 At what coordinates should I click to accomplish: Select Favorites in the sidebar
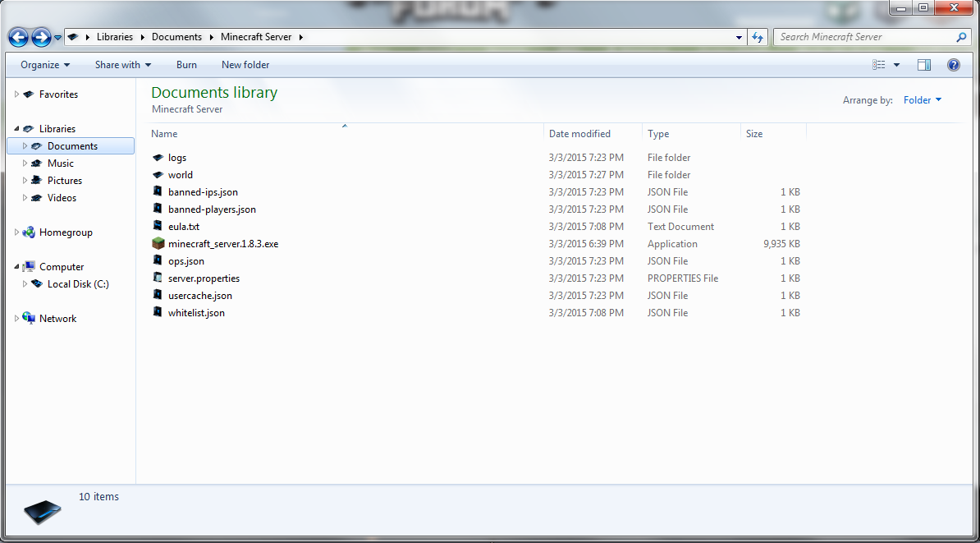59,94
